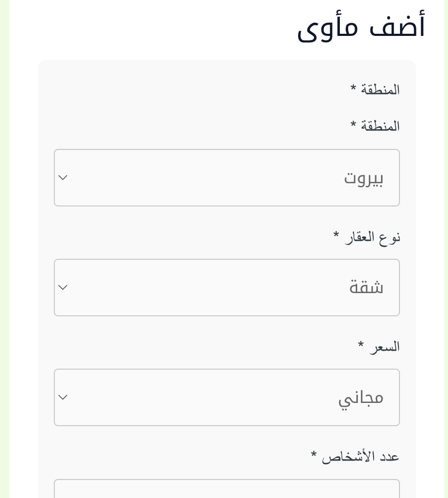
Task: Click the page heading أضف مأوى
Action: [361, 25]
